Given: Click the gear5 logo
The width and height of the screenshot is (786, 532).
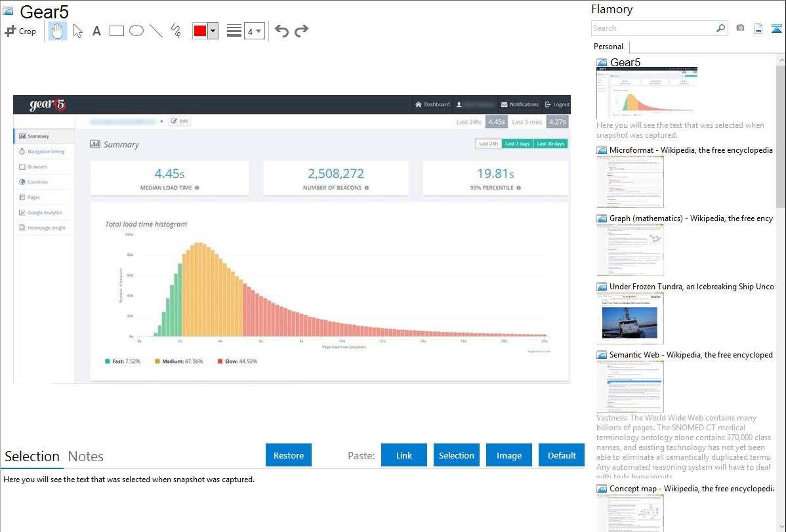Looking at the screenshot, I should 48,104.
